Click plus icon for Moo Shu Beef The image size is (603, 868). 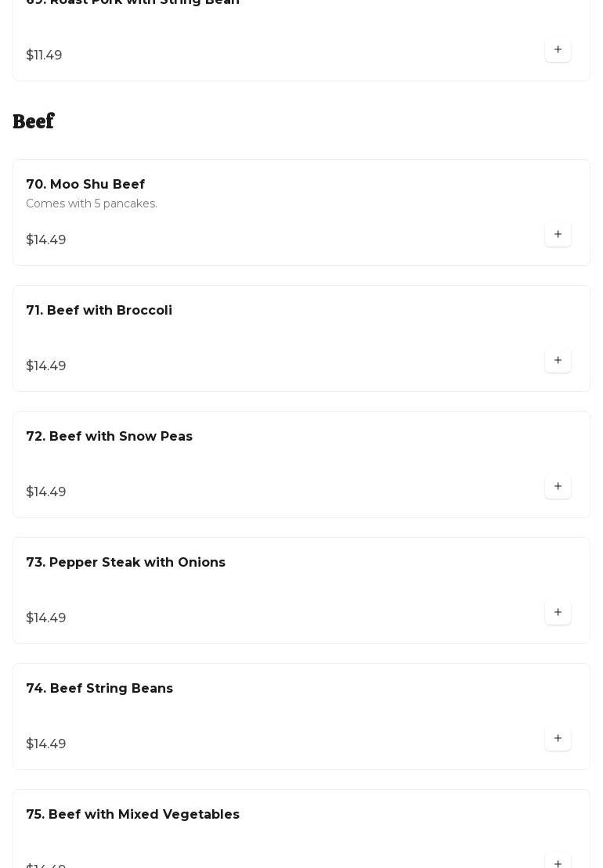[x=558, y=235]
